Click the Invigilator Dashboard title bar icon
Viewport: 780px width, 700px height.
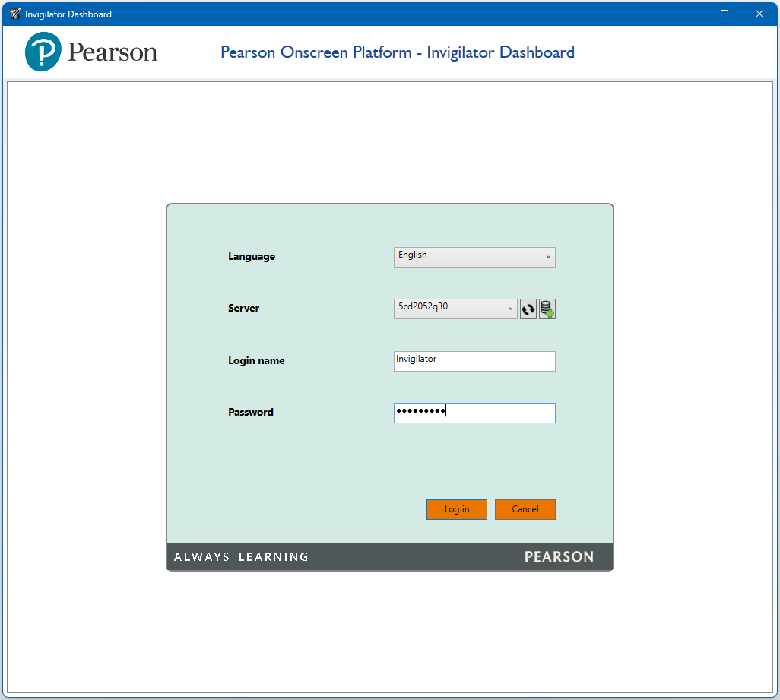[13, 13]
